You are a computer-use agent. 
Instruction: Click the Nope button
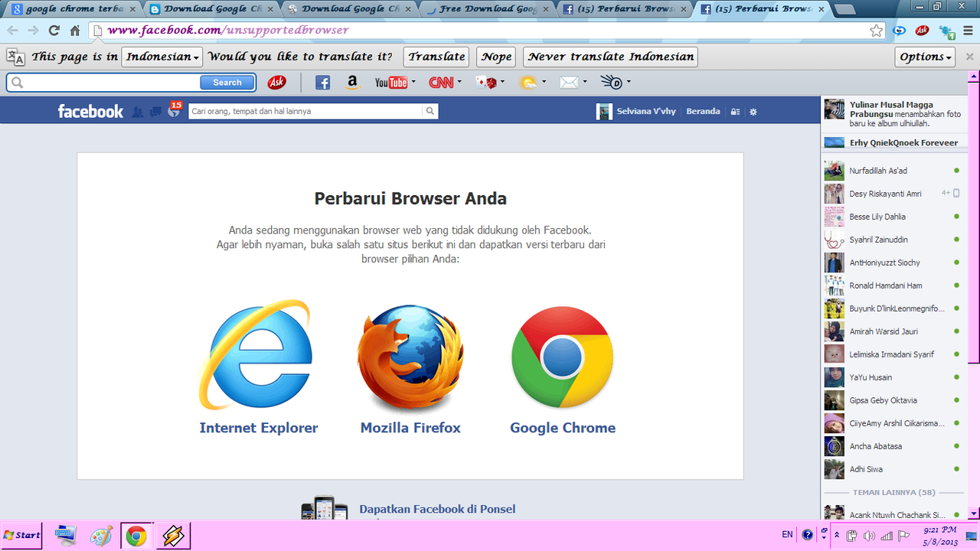pos(496,57)
